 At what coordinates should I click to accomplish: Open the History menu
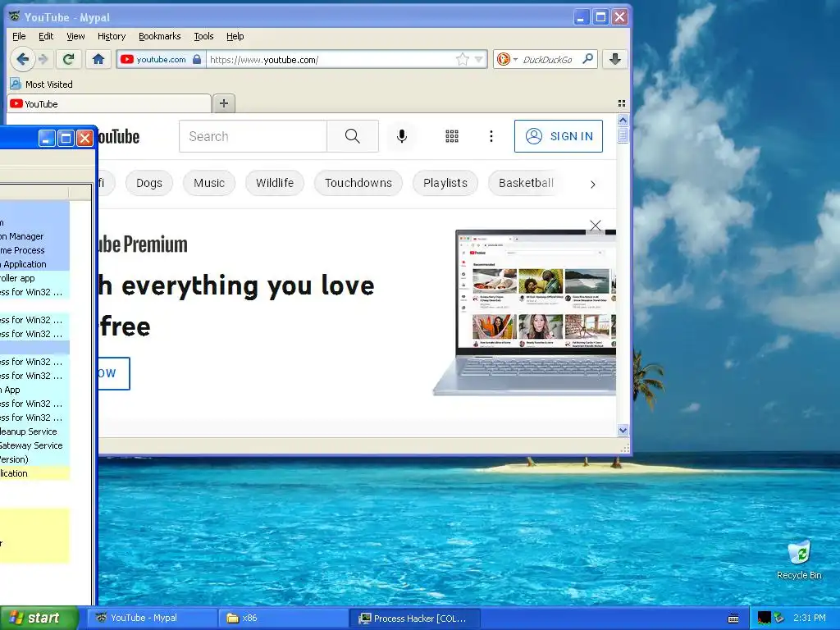tap(112, 36)
